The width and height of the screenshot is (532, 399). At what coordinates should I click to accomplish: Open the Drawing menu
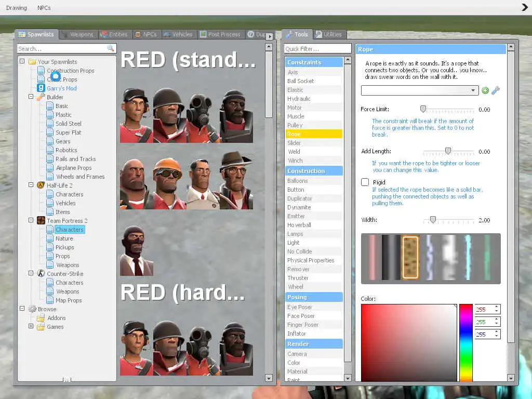(16, 8)
